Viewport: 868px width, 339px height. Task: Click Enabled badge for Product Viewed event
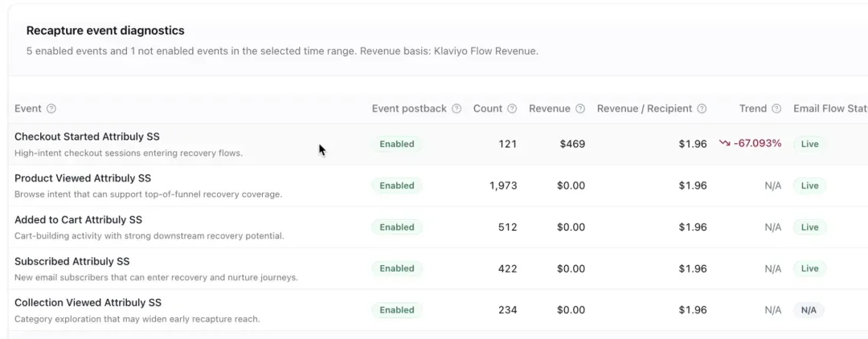point(397,186)
